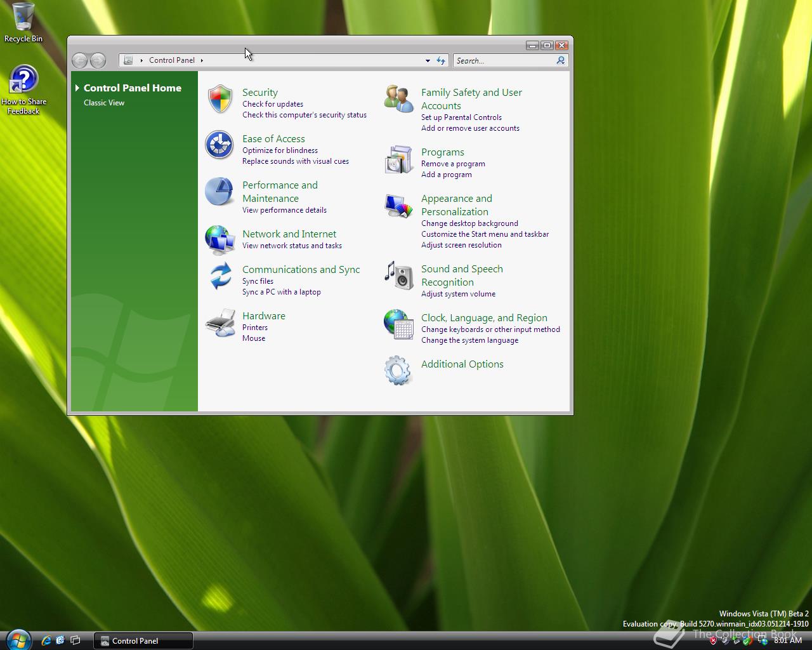Viewport: 812px width, 650px height.
Task: Click the network globe tray icon
Action: coord(763,641)
